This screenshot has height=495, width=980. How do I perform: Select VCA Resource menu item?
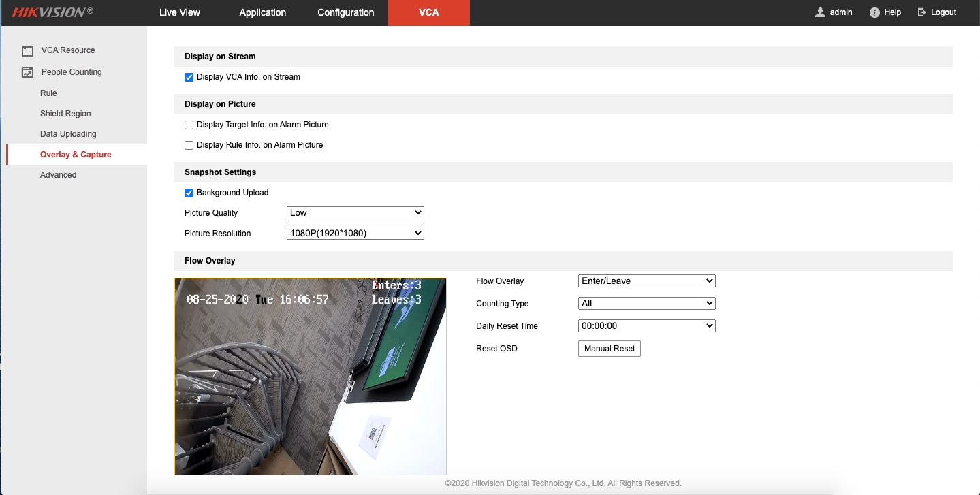(x=68, y=50)
